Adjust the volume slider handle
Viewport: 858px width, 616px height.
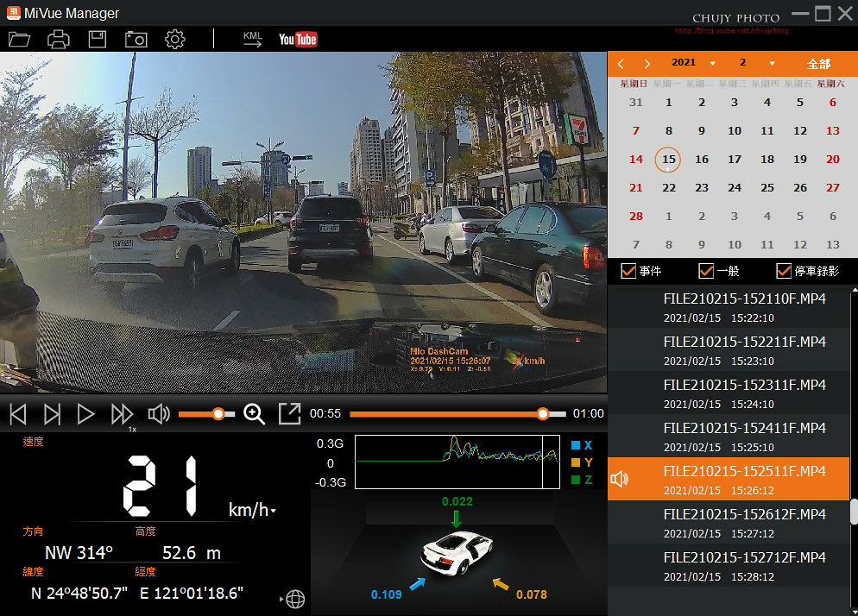pos(218,414)
